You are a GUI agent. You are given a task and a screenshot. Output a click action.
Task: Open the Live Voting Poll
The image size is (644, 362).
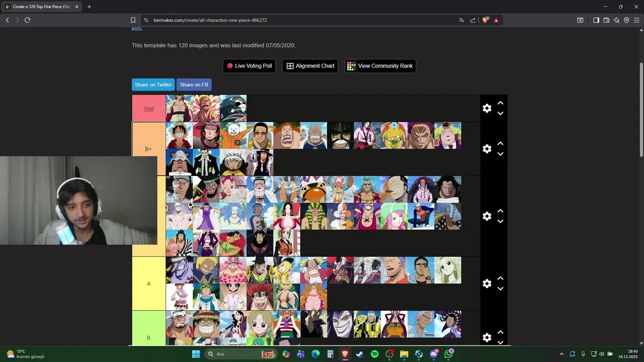(249, 66)
